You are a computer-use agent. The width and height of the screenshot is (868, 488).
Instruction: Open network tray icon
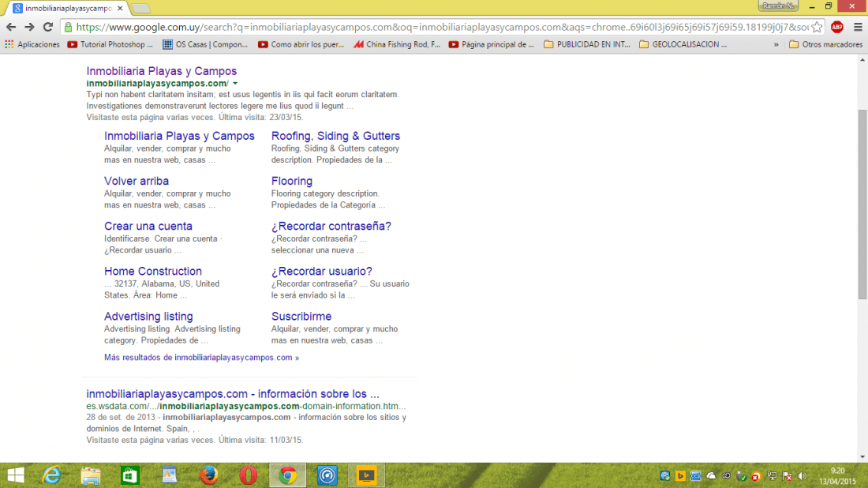point(772,476)
